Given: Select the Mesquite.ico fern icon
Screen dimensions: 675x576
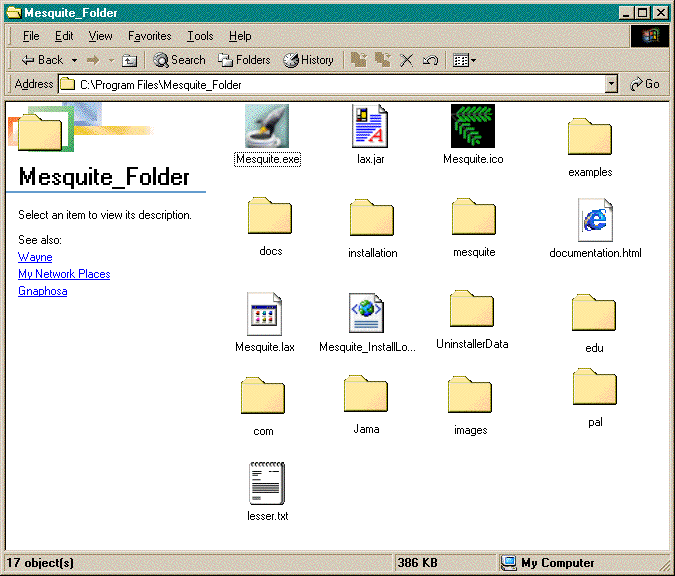Looking at the screenshot, I should point(472,126).
